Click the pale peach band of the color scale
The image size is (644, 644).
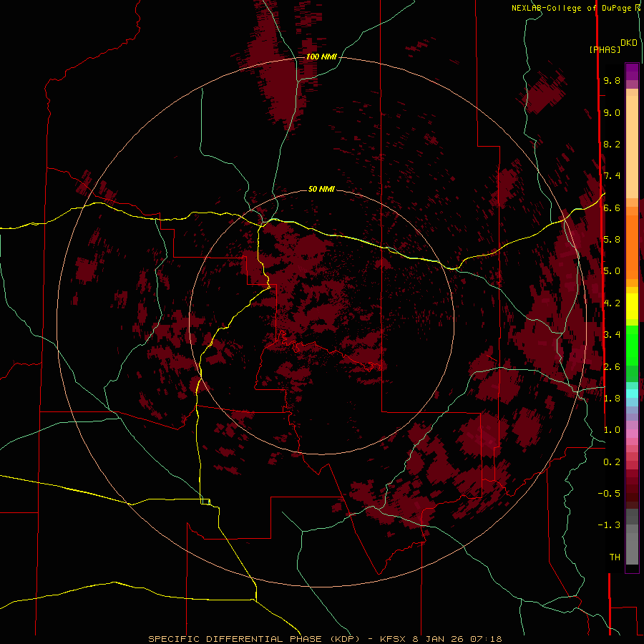(x=632, y=147)
